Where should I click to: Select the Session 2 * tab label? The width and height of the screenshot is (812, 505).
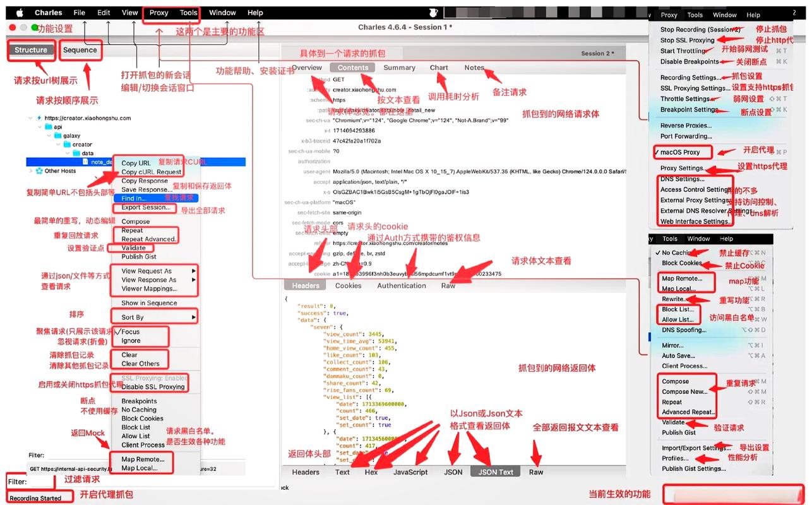[597, 54]
